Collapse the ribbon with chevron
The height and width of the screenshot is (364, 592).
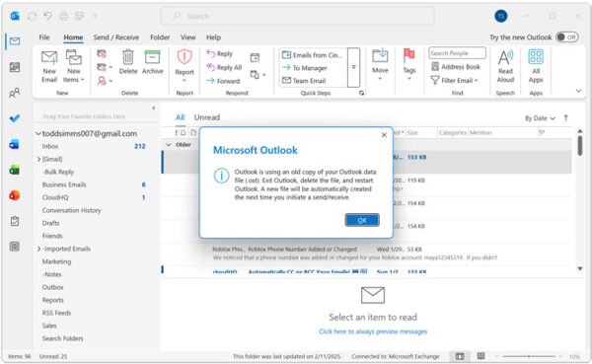(578, 91)
